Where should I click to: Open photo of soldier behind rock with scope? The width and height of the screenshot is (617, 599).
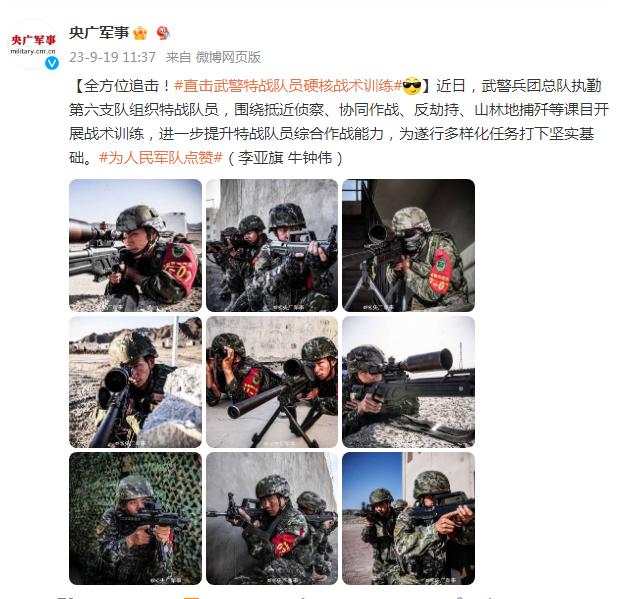[135, 382]
